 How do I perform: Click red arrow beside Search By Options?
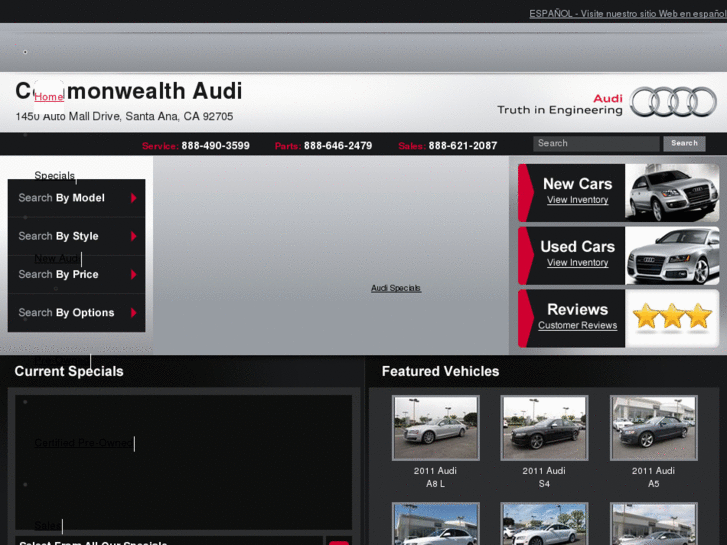tap(134, 313)
